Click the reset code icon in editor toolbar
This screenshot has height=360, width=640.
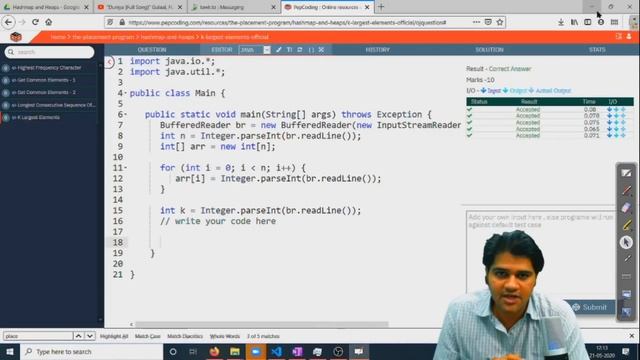(x=300, y=50)
